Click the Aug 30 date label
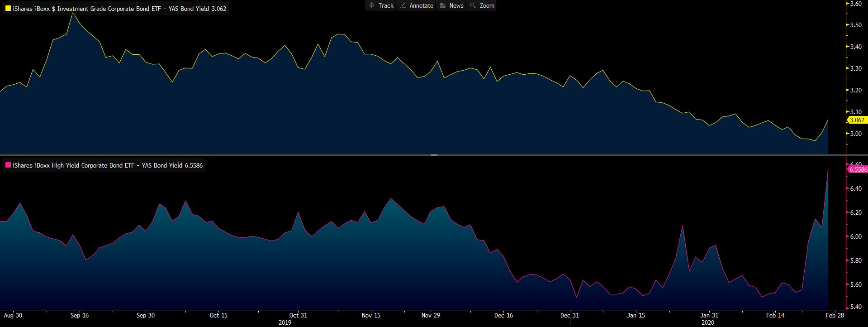 13,315
